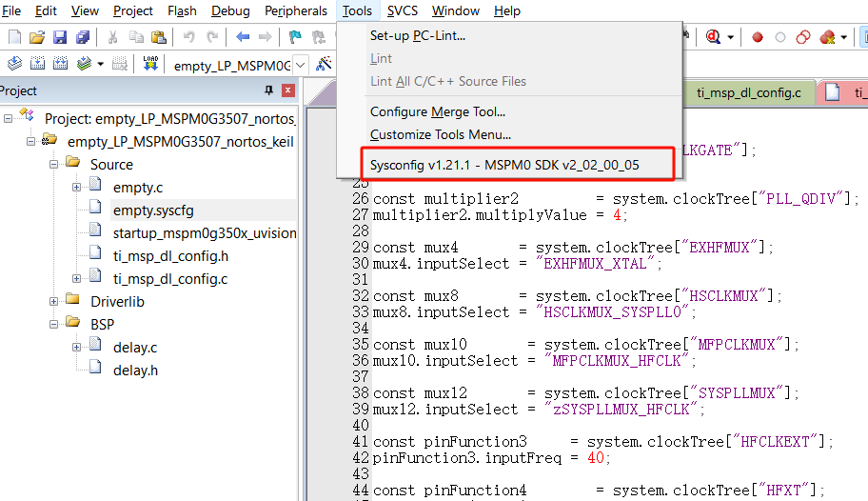The image size is (868, 501).
Task: Open the Window menu
Action: point(456,10)
